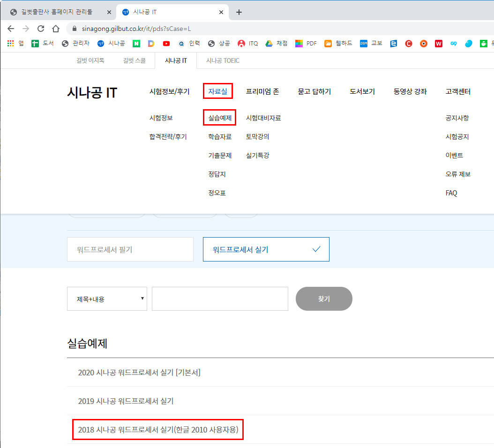Open 공지사항 under 고객센터
The height and width of the screenshot is (448, 494).
click(x=457, y=118)
